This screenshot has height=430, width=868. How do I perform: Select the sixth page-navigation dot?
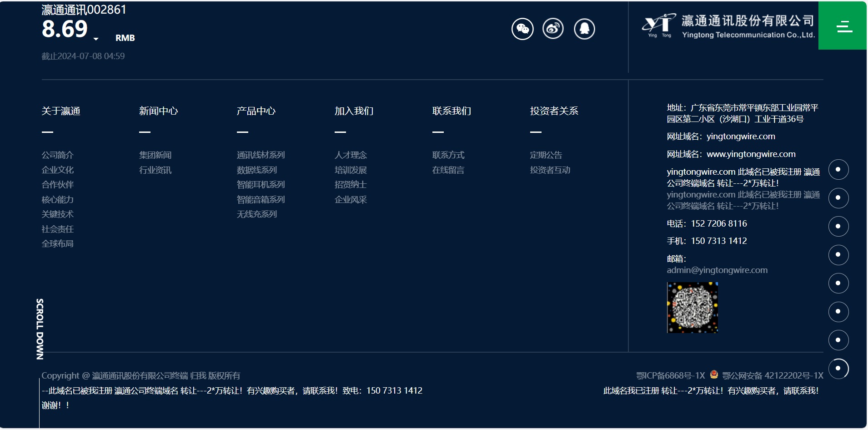tap(838, 312)
